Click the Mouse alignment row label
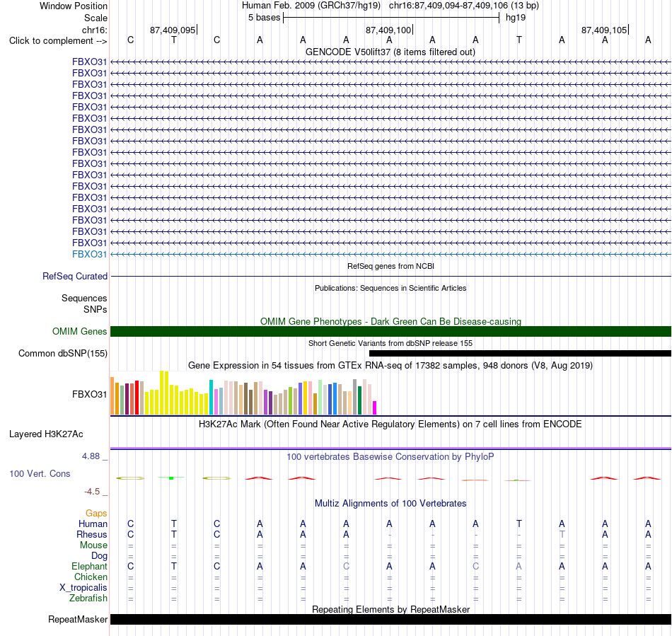 [x=93, y=545]
